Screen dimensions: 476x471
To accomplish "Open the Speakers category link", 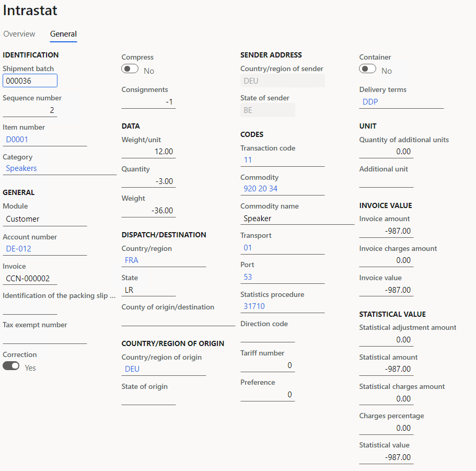I will pyautogui.click(x=21, y=168).
